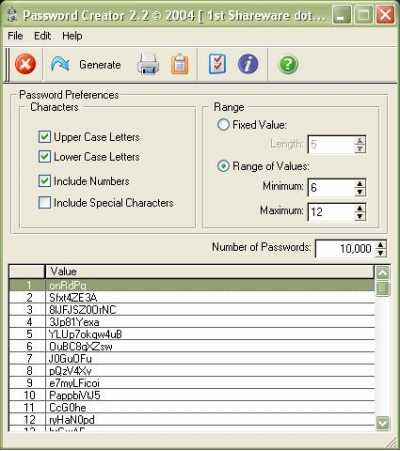Open the blue info about icon
This screenshot has height=451, width=400.
coord(248,64)
